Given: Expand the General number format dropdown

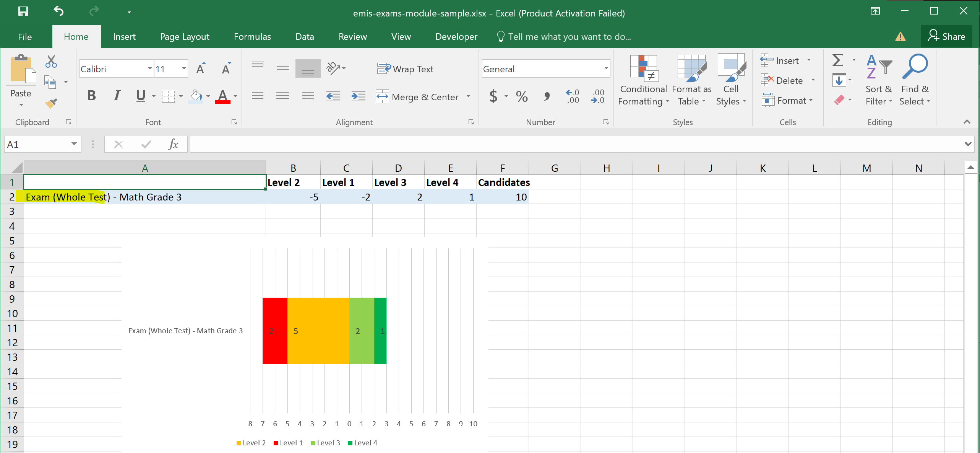Looking at the screenshot, I should click(606, 69).
